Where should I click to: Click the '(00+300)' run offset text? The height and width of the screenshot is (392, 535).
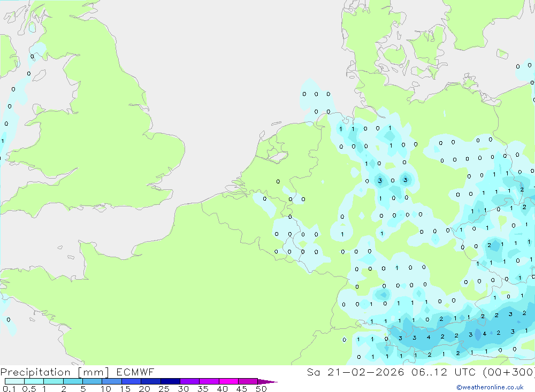[x=508, y=372]
